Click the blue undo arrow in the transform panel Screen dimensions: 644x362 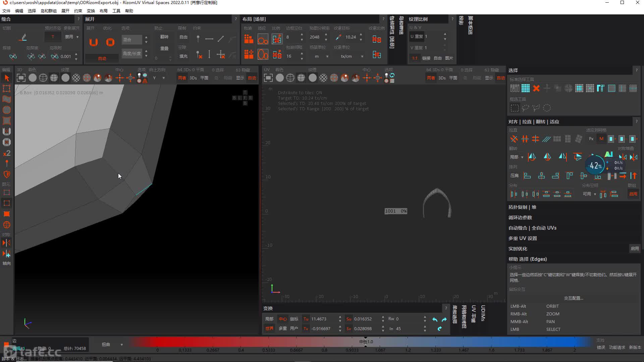(435, 319)
